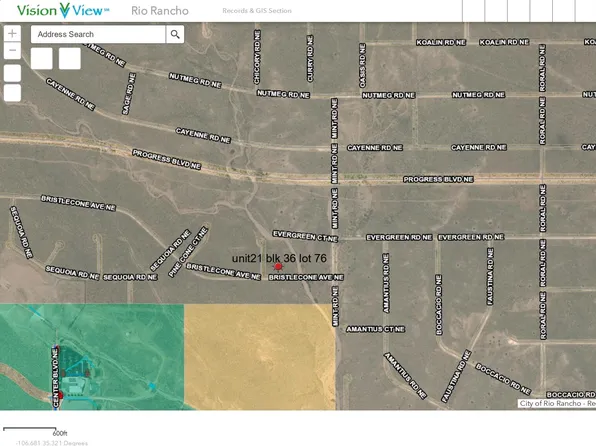596x446 pixels.
Task: Click the City of Rio Rancho attribution
Action: pos(556,403)
